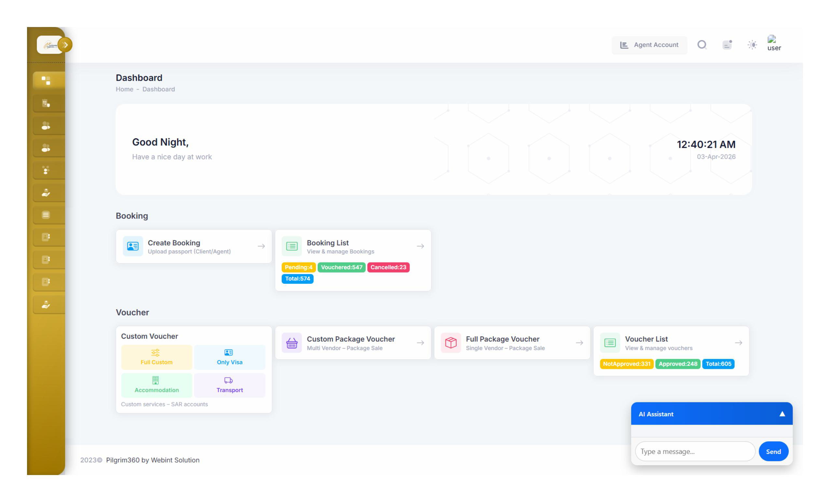Click the Agent Account button

[649, 45]
